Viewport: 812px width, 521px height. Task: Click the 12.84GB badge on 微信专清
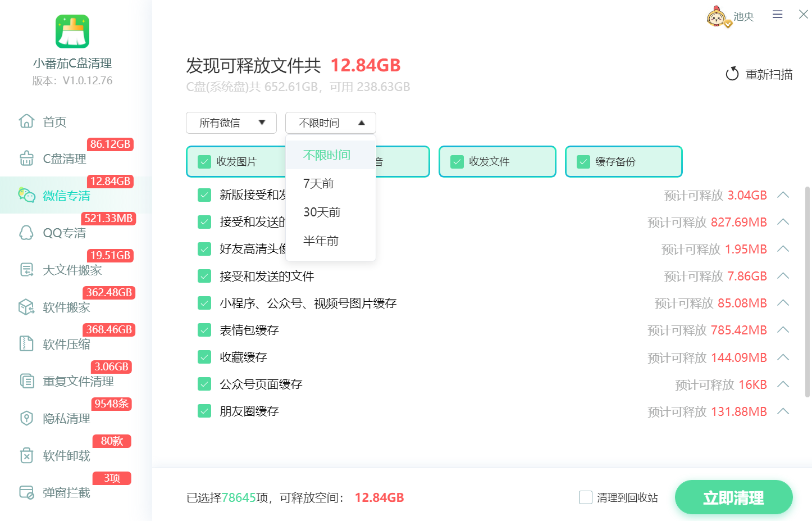coord(110,181)
